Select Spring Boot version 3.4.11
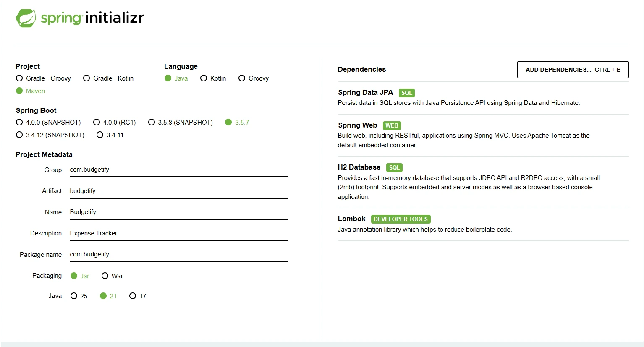 100,135
